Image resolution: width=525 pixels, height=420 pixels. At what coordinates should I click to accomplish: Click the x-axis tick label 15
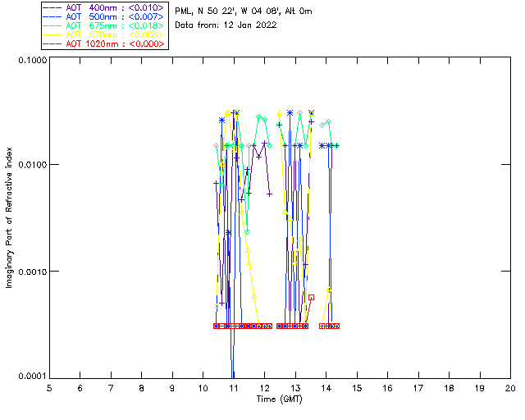click(356, 387)
